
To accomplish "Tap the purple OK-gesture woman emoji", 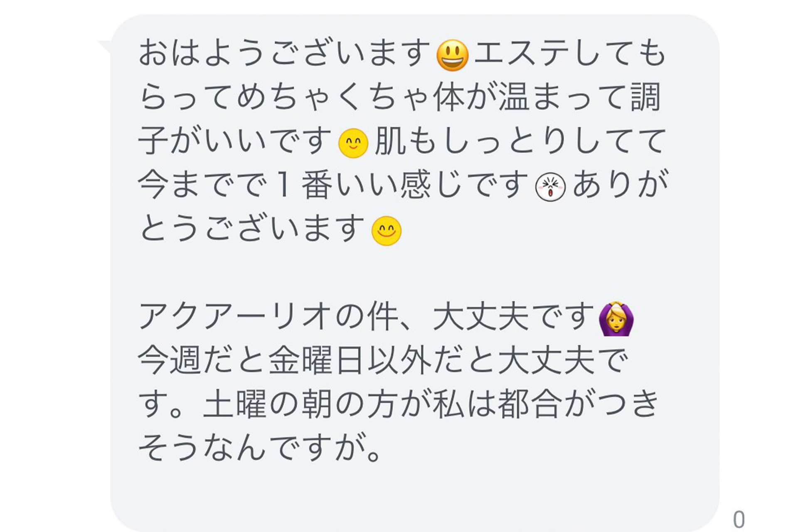I will pyautogui.click(x=616, y=318).
